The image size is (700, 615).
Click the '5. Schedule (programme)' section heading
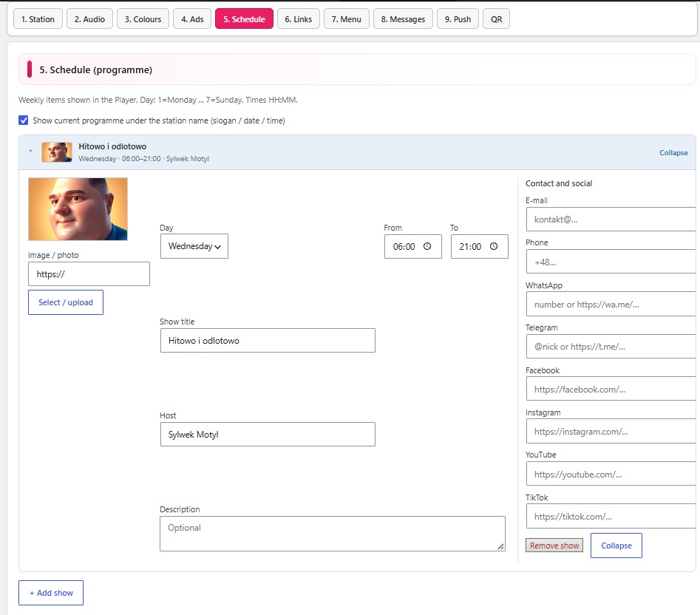click(x=95, y=69)
